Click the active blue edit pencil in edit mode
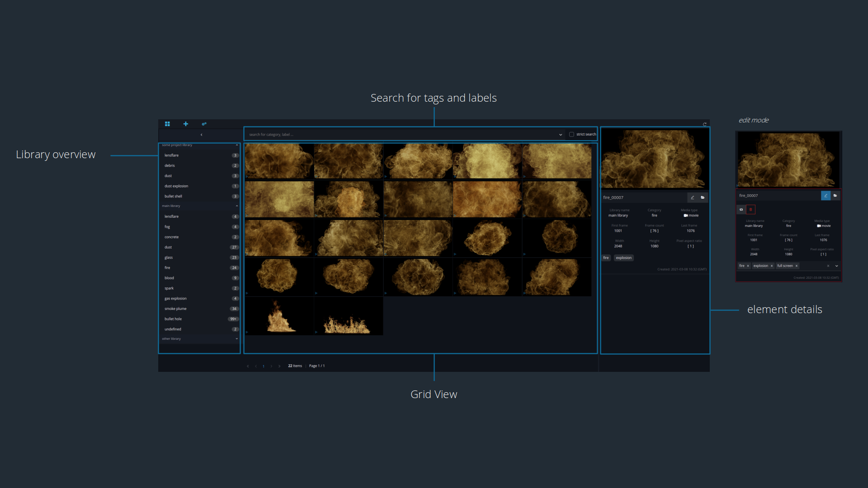The image size is (868, 488). pyautogui.click(x=826, y=196)
